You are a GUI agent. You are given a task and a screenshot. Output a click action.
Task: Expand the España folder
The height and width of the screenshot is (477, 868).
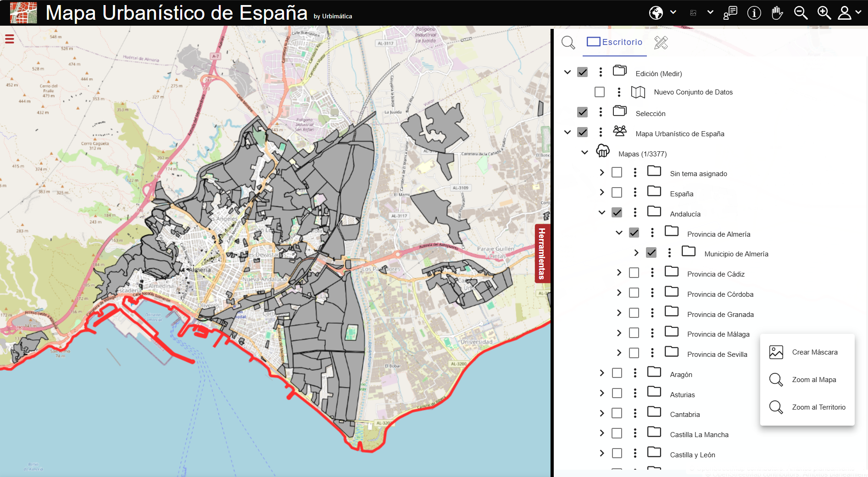[601, 192]
